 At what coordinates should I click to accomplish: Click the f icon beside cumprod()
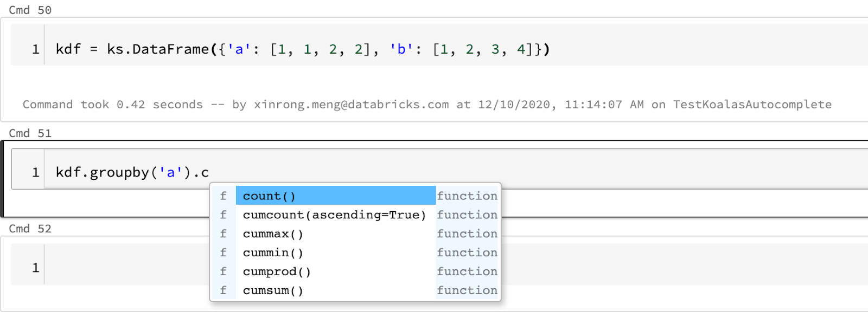click(x=223, y=272)
